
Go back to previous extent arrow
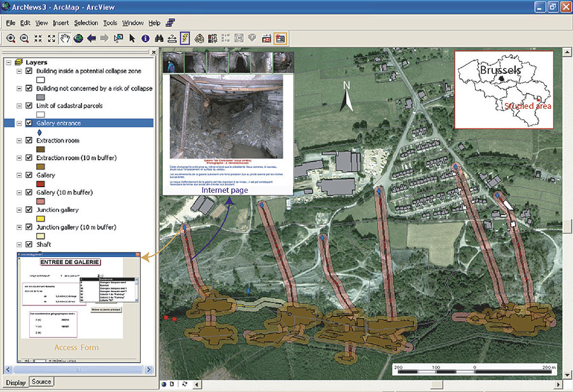(92, 38)
